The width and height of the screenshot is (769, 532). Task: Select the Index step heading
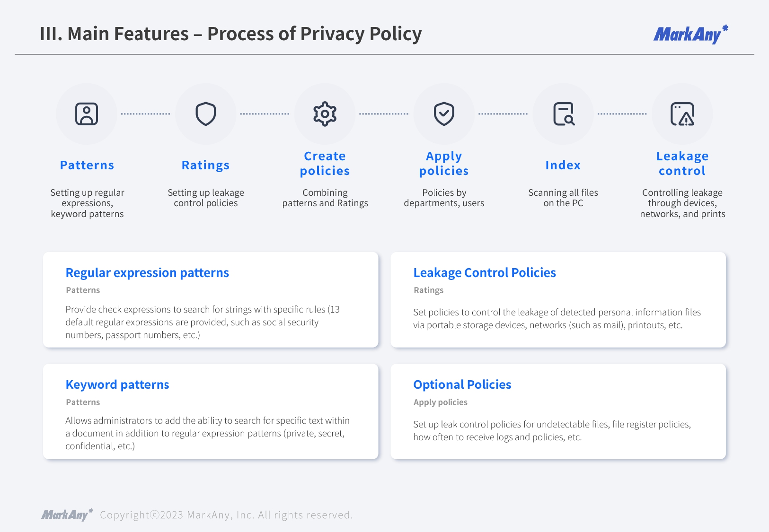pyautogui.click(x=563, y=165)
